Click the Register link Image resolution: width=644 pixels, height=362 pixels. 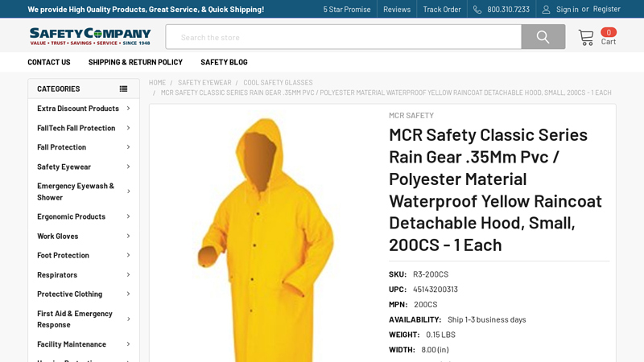pyautogui.click(x=606, y=9)
